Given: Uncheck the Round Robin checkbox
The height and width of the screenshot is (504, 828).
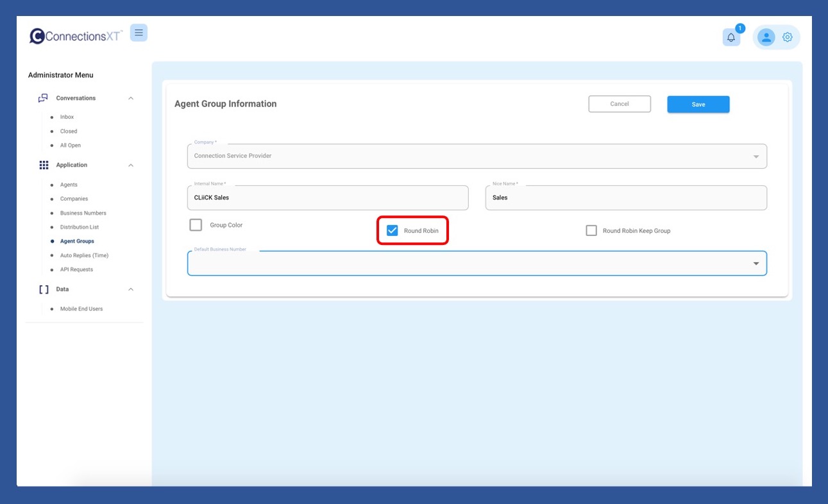Looking at the screenshot, I should click(x=393, y=231).
